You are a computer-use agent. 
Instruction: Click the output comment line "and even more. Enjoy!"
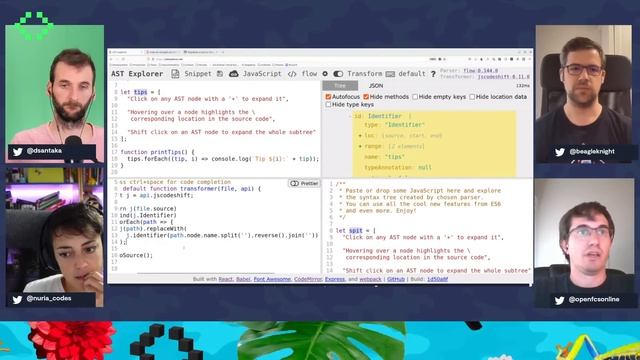click(381, 211)
